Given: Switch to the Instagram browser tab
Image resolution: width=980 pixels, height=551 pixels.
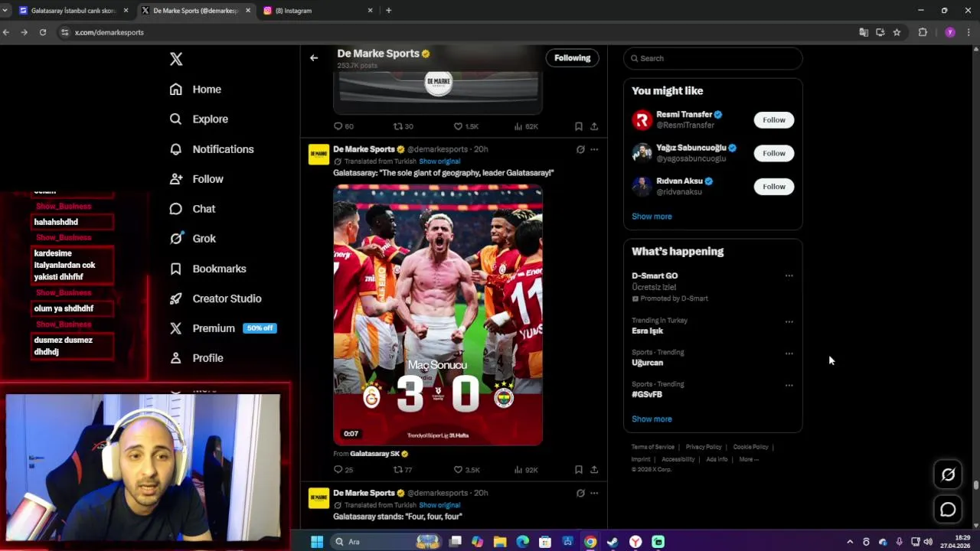Looking at the screenshot, I should [318, 11].
